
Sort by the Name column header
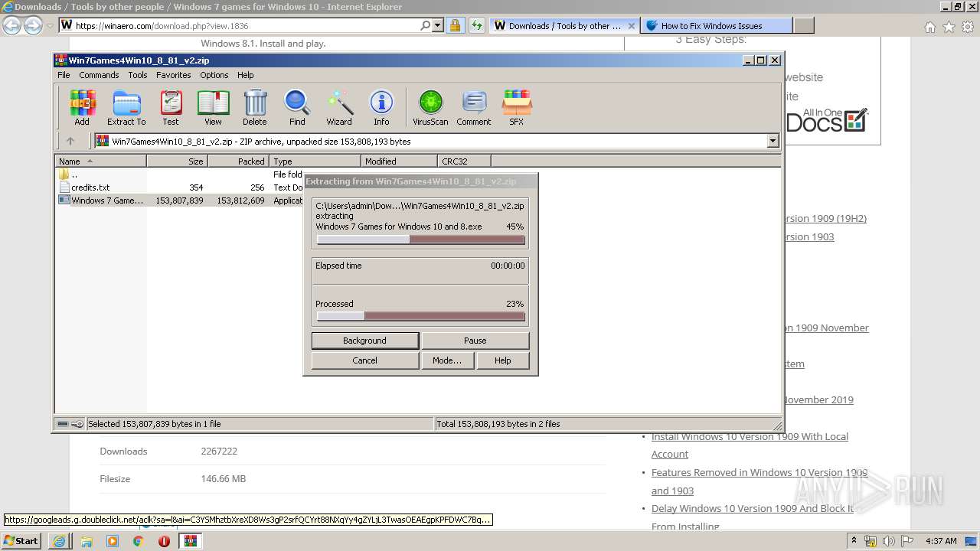pos(100,161)
